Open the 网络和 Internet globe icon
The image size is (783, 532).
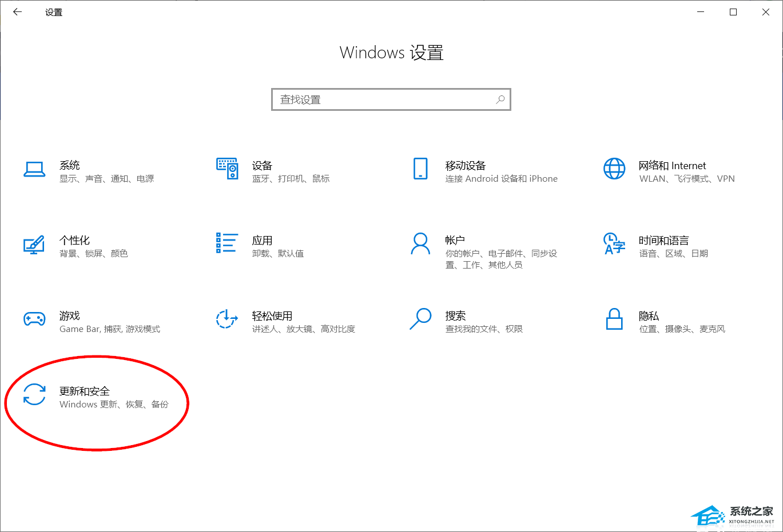[x=614, y=169]
